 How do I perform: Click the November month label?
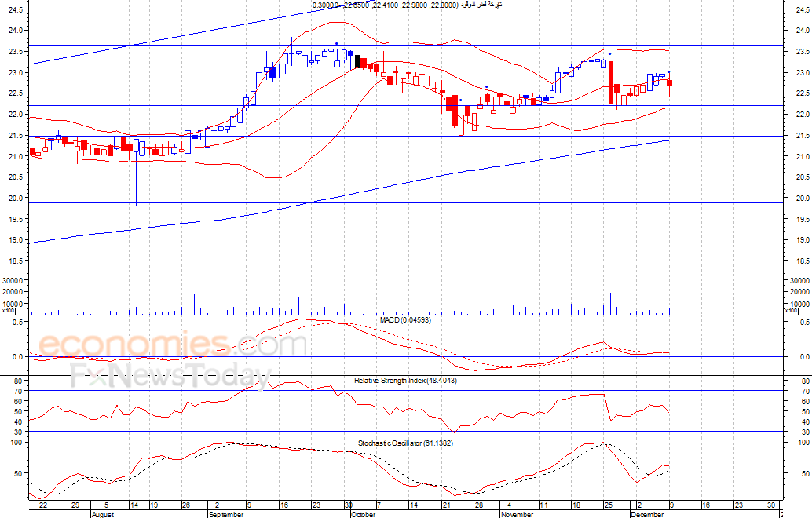[x=517, y=514]
